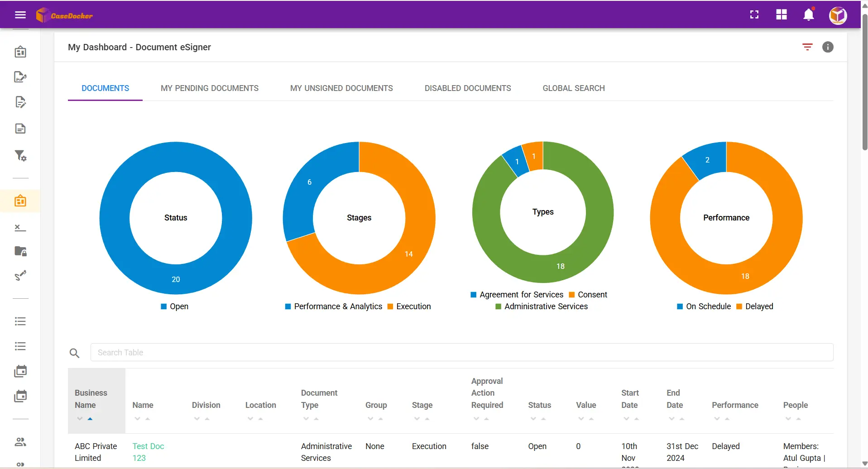Open the sidebar signature pen icon
Screen dimensions: 868x469
(x=20, y=275)
